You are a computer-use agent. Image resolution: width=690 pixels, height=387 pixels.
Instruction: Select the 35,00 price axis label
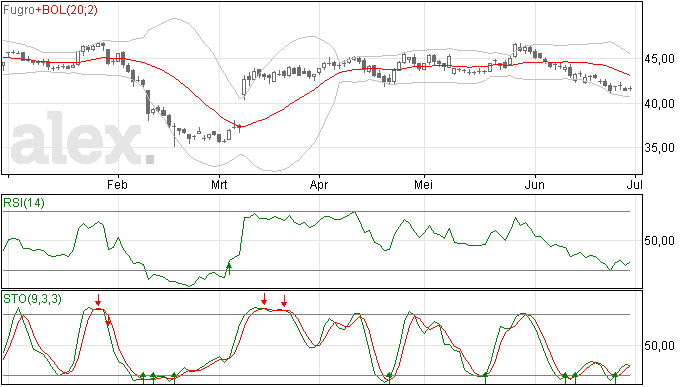(x=659, y=147)
